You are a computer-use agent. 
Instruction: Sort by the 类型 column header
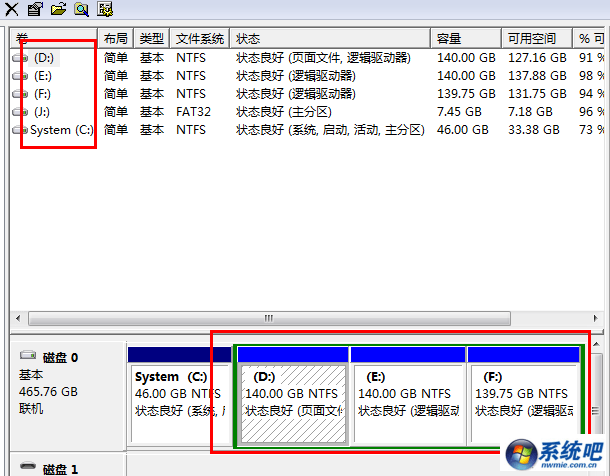point(152,38)
